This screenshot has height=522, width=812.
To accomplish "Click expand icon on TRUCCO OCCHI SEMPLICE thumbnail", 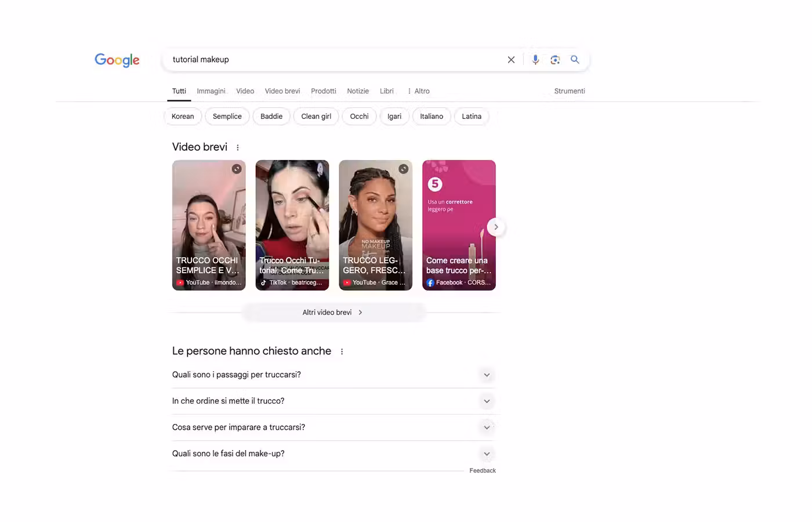I will click(237, 169).
